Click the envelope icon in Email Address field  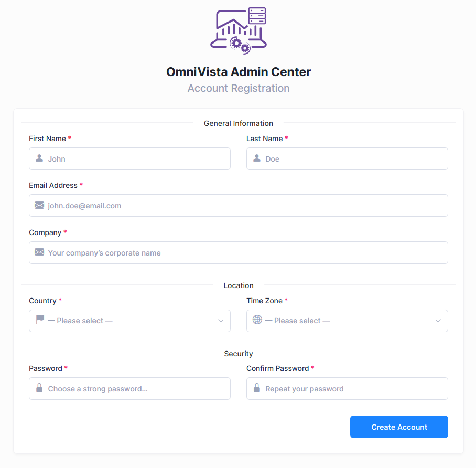[x=39, y=205]
